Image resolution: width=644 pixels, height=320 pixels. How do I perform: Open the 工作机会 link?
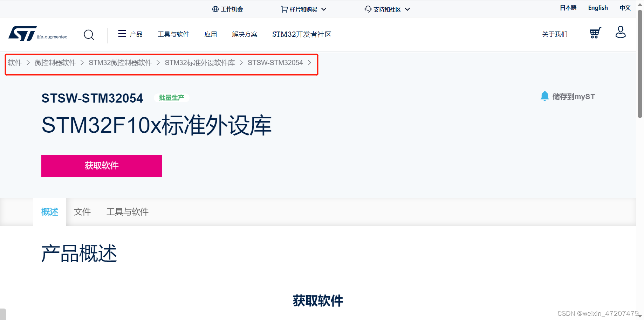tap(232, 9)
